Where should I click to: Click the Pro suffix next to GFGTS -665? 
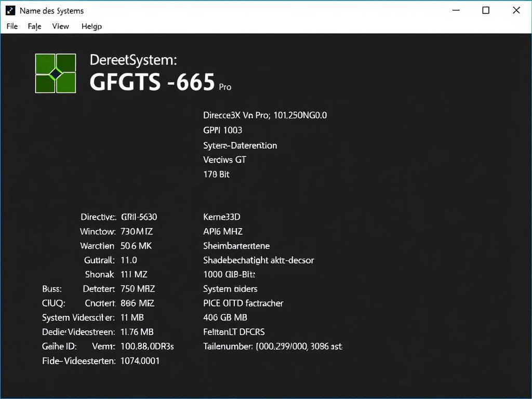pyautogui.click(x=225, y=87)
